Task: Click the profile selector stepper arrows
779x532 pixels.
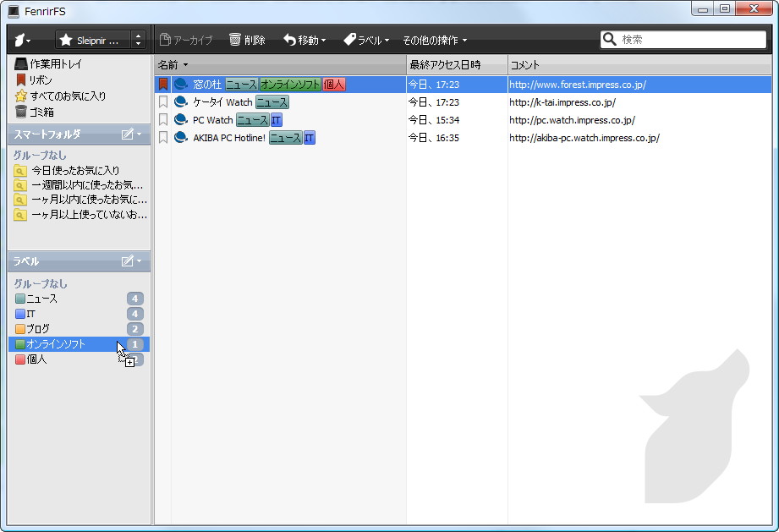Action: (138, 41)
